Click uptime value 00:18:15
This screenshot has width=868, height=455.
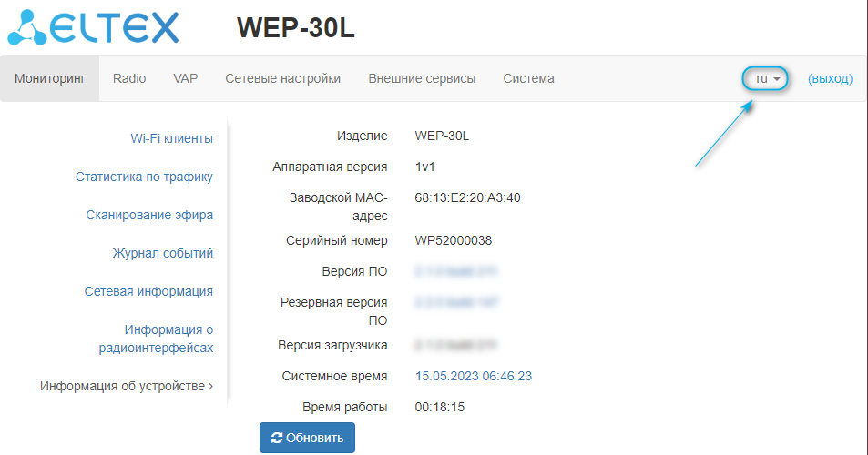click(440, 407)
